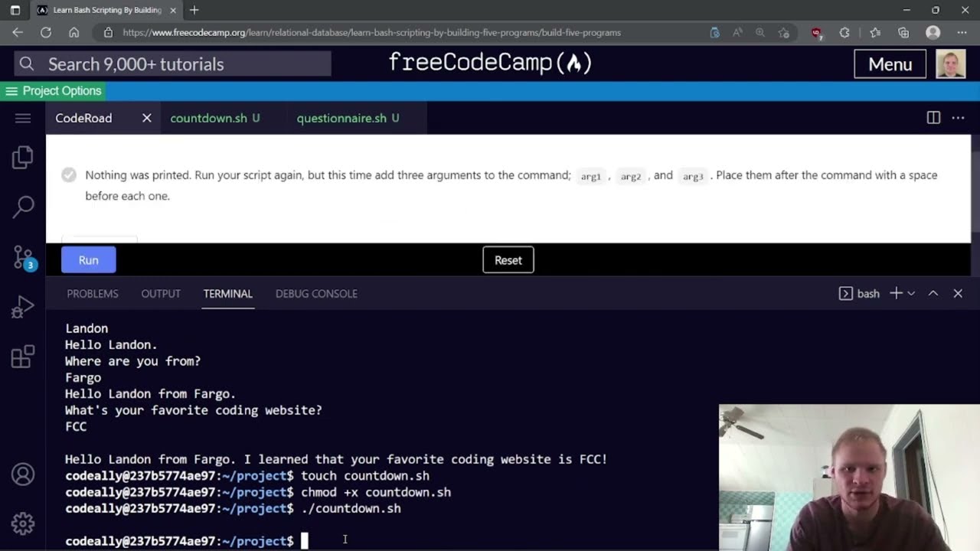The width and height of the screenshot is (980, 551).
Task: Open Project Options menu
Action: pos(53,90)
